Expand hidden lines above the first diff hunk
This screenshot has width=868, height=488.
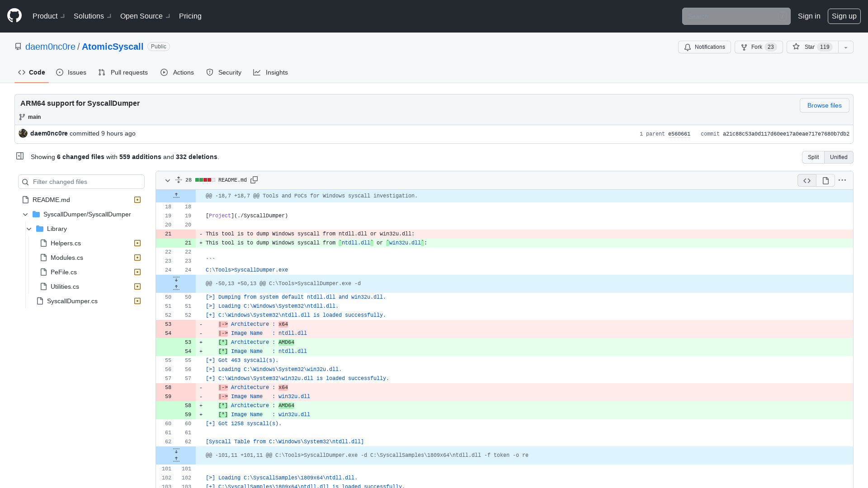pos(176,195)
